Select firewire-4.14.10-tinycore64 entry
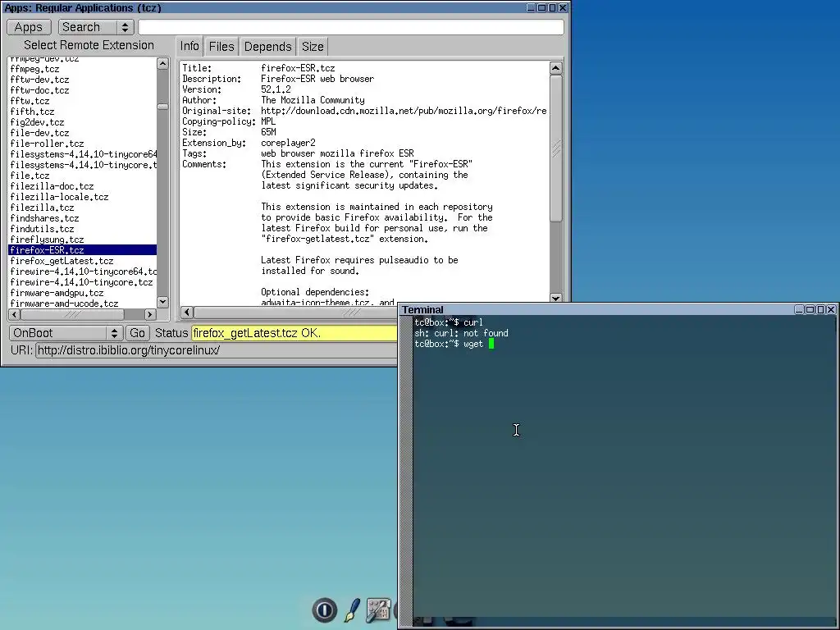840x630 pixels. pyautogui.click(x=82, y=272)
